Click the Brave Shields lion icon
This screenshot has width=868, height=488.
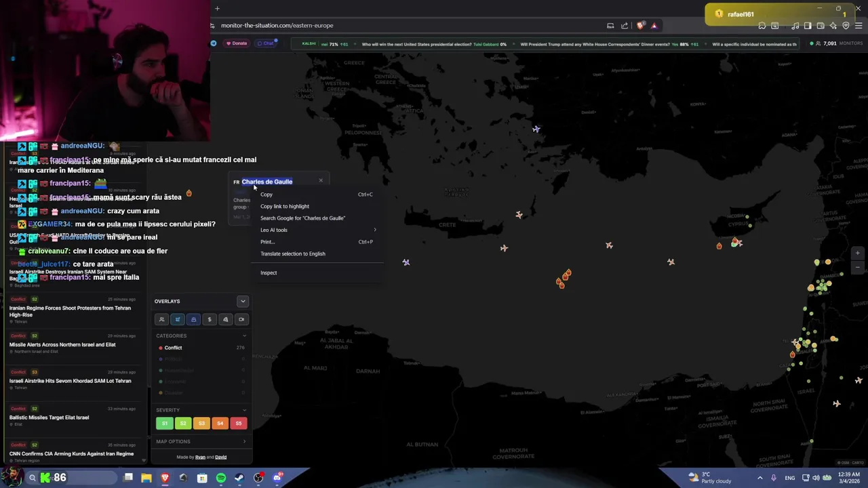pos(641,26)
